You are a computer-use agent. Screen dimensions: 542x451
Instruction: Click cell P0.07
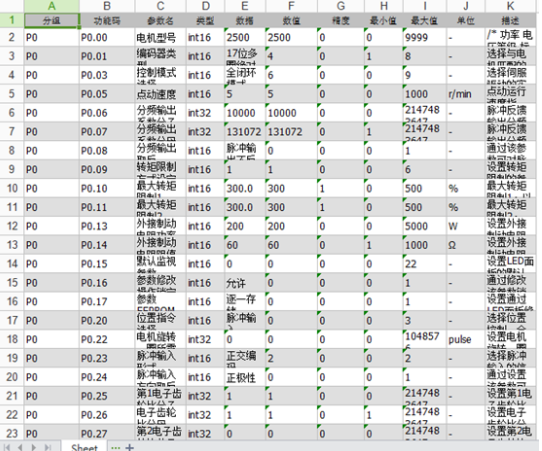pyautogui.click(x=107, y=132)
